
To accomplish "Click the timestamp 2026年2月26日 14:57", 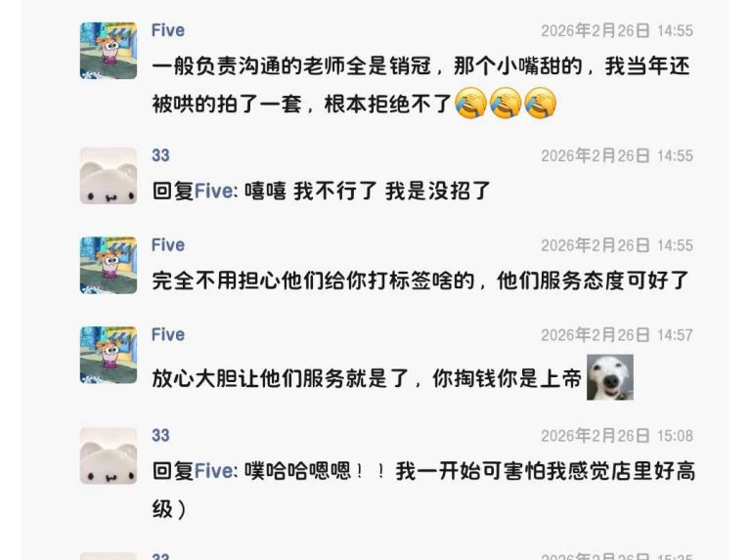I will tap(617, 335).
